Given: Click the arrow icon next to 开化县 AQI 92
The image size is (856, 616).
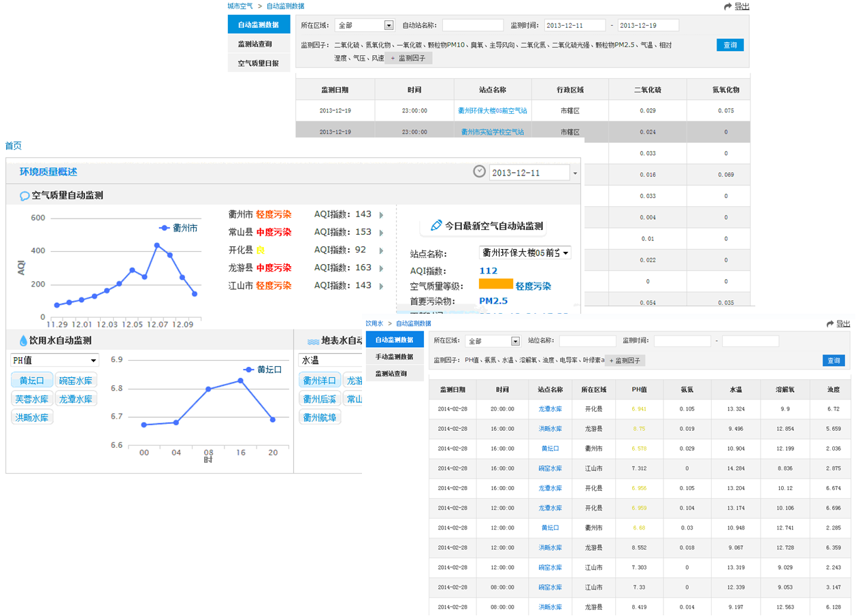Looking at the screenshot, I should click(x=381, y=250).
